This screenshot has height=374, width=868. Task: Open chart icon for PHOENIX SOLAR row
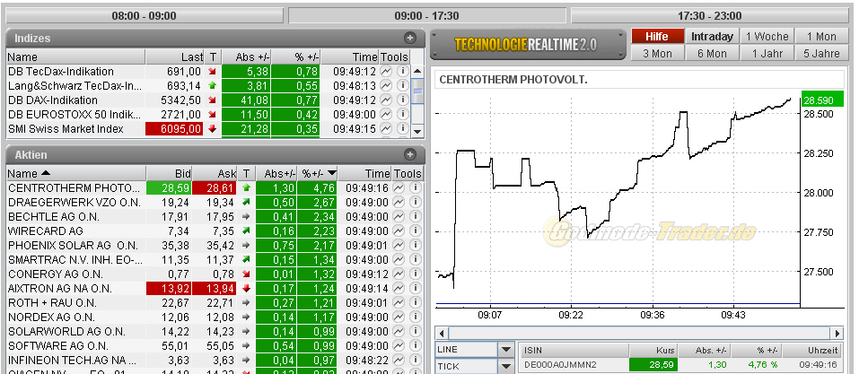[398, 246]
